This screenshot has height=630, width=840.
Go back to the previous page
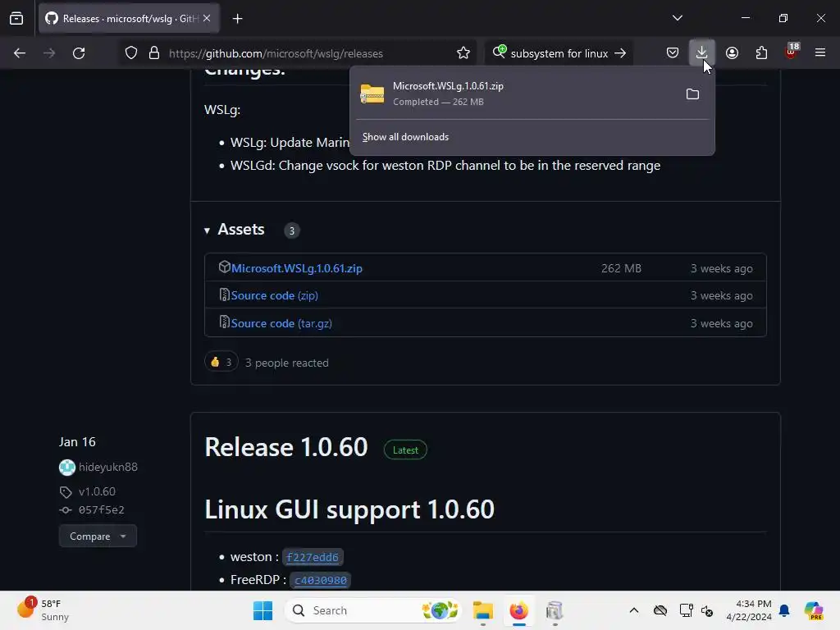pyautogui.click(x=20, y=53)
